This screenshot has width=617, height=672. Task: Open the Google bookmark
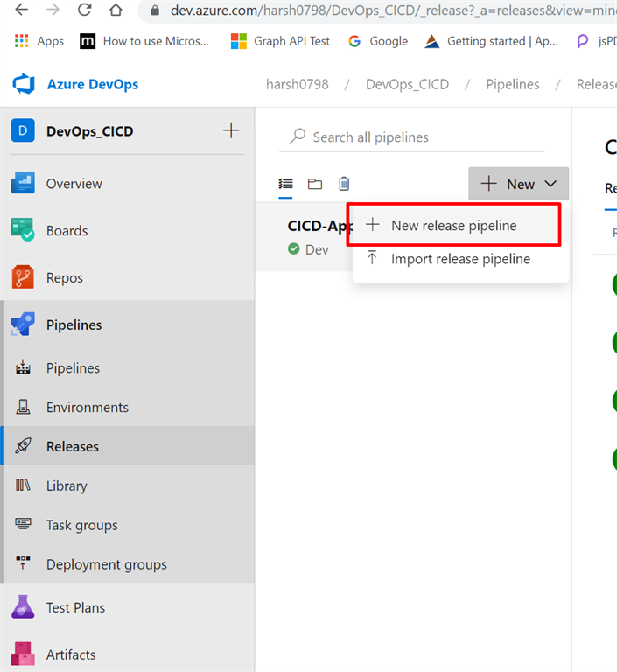(x=378, y=41)
